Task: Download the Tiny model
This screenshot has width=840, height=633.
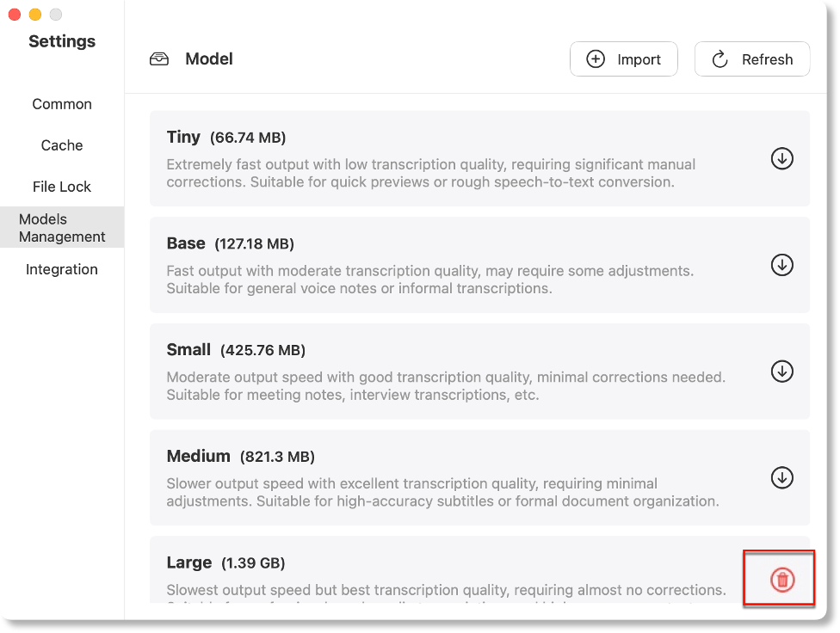Action: click(781, 158)
